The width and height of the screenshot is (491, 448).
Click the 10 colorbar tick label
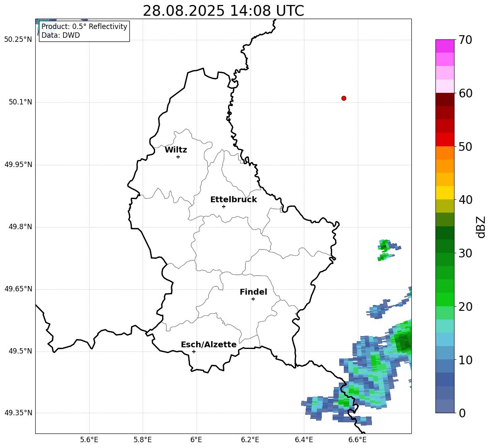(465, 360)
